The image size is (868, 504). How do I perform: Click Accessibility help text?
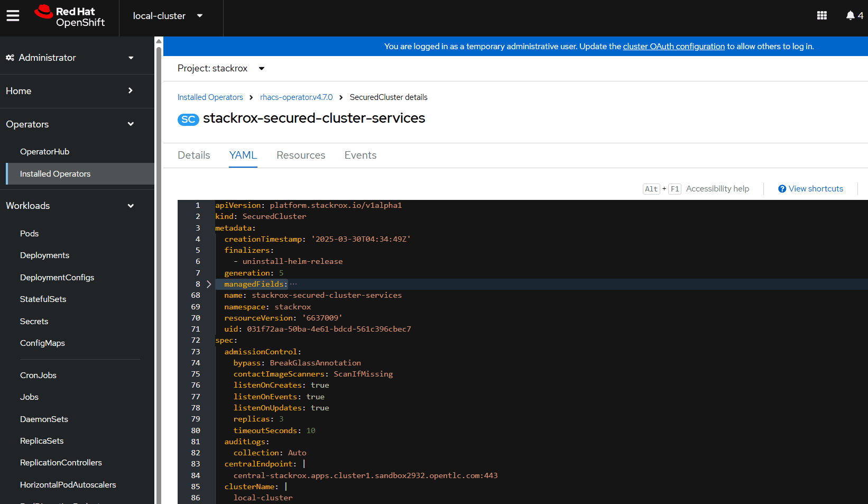[x=717, y=189]
